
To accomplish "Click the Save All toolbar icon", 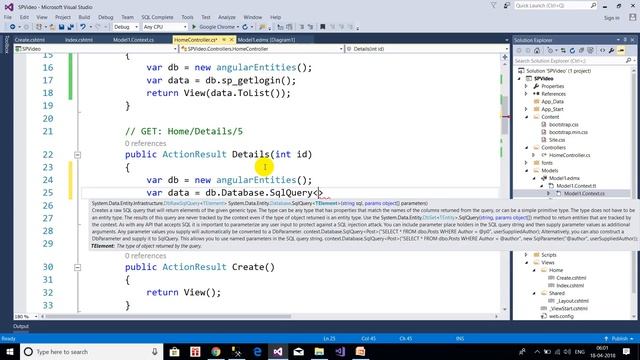I will coord(71,27).
